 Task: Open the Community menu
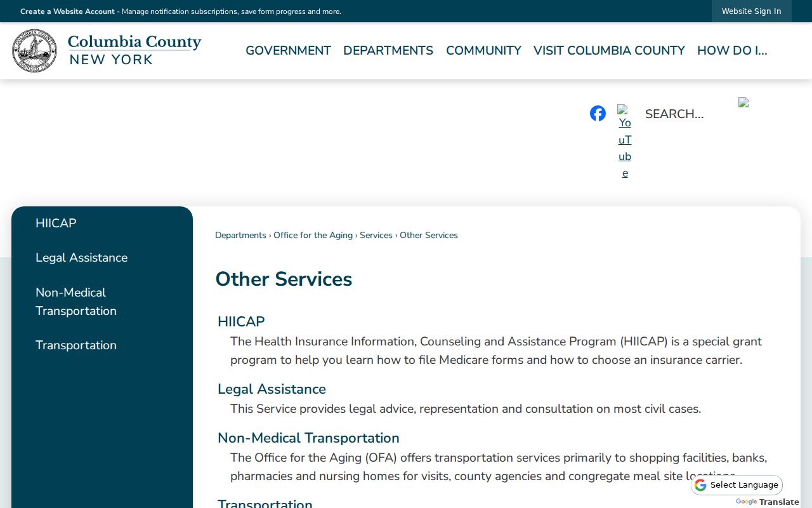pyautogui.click(x=483, y=51)
